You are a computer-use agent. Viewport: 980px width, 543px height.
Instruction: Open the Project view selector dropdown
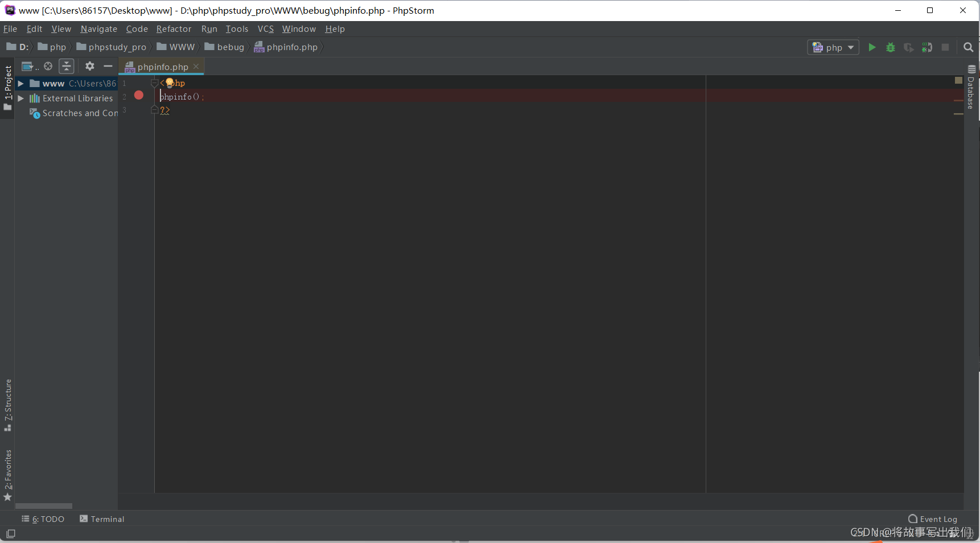[x=30, y=67]
